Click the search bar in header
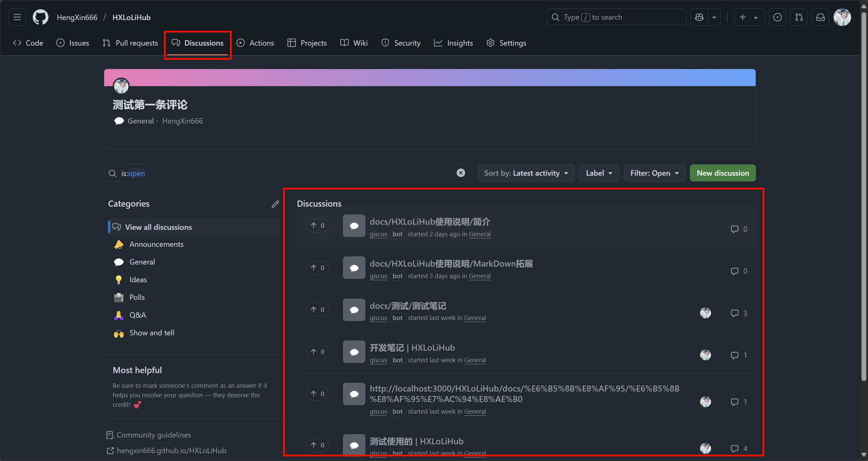 pos(616,17)
